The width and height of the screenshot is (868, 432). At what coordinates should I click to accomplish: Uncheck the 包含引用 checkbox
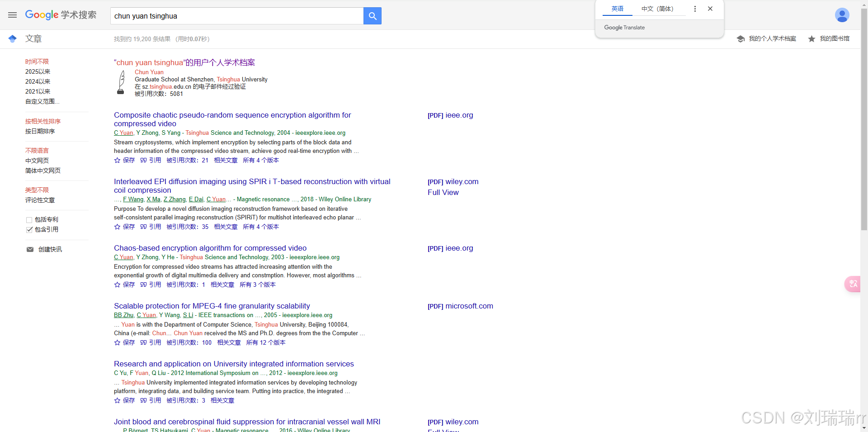[x=29, y=230]
